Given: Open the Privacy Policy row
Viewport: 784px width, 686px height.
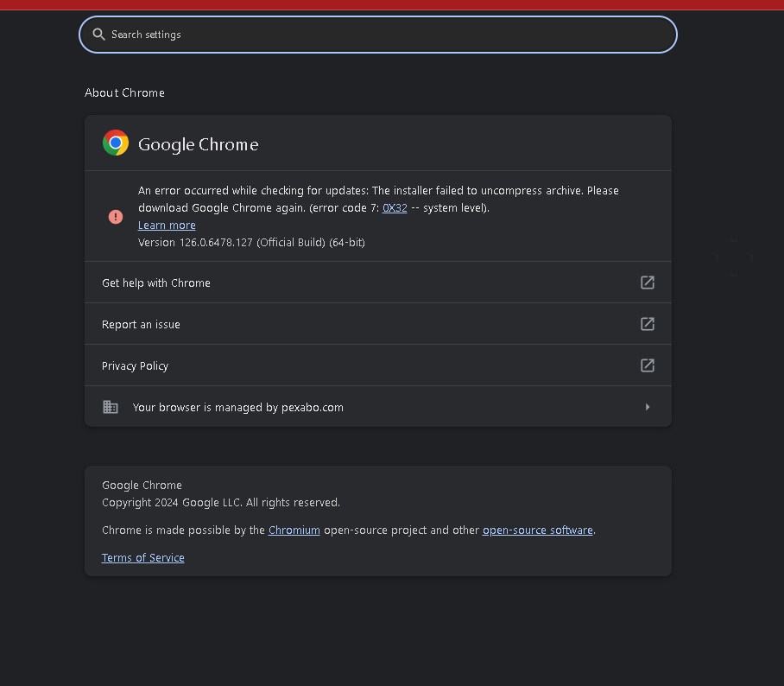Looking at the screenshot, I should pyautogui.click(x=378, y=365).
